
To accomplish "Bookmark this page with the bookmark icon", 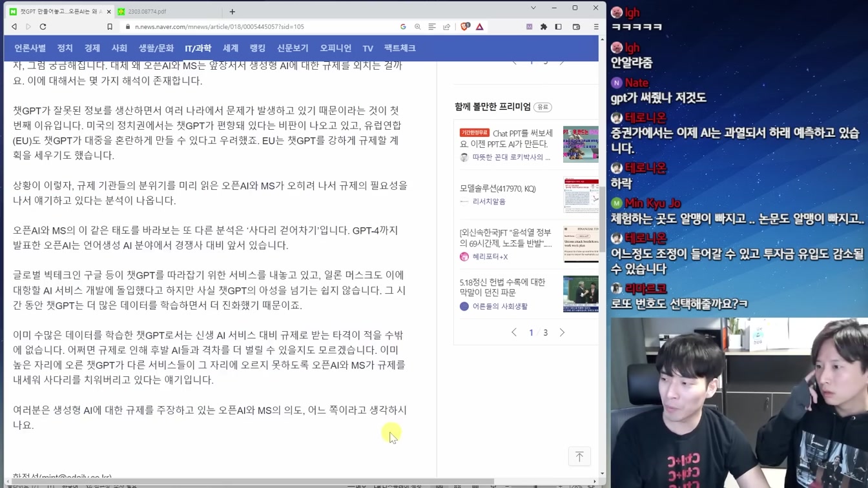I will pos(110,27).
